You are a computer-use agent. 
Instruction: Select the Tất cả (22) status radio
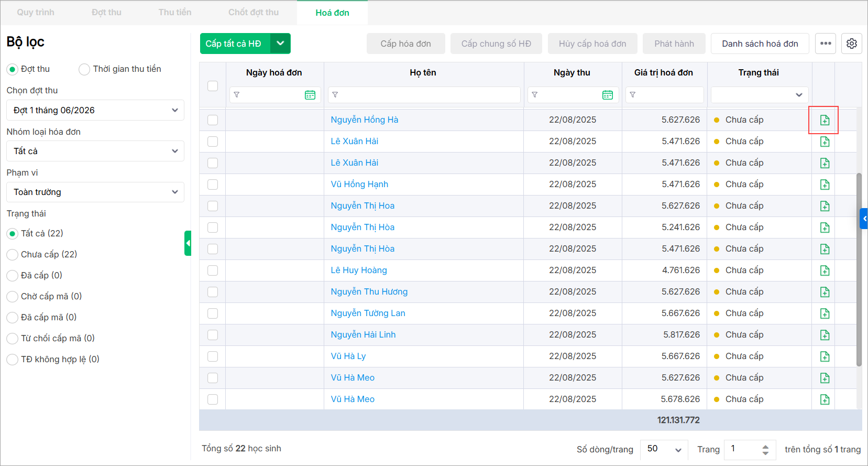point(13,234)
